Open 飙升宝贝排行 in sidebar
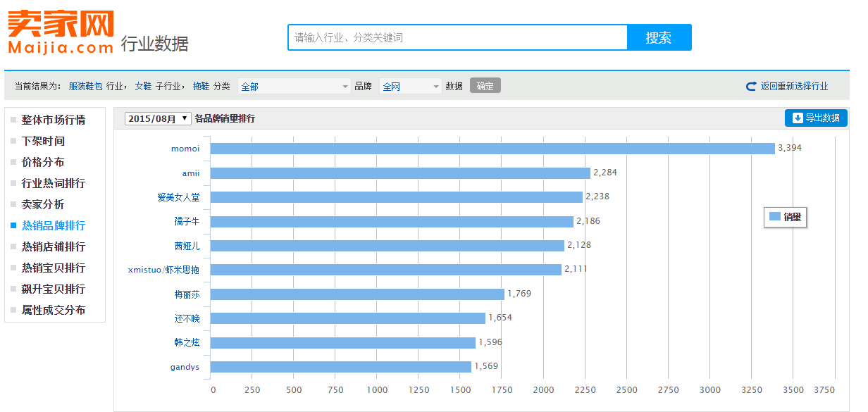Viewport: 868px width, 412px height. [x=54, y=289]
